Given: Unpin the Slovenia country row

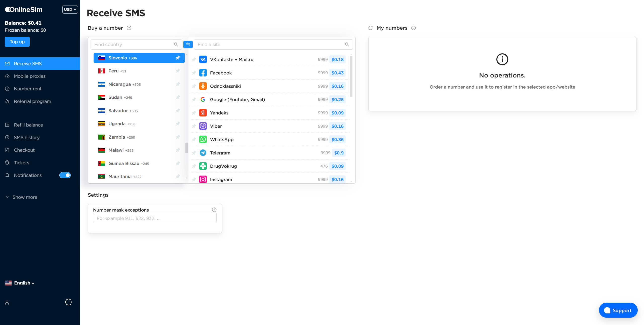Looking at the screenshot, I should [x=178, y=58].
